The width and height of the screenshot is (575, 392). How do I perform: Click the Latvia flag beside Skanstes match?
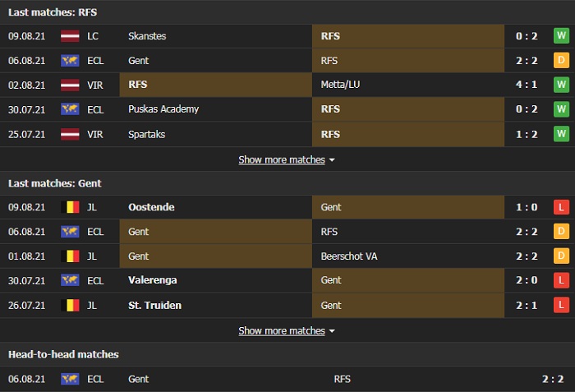(70, 36)
